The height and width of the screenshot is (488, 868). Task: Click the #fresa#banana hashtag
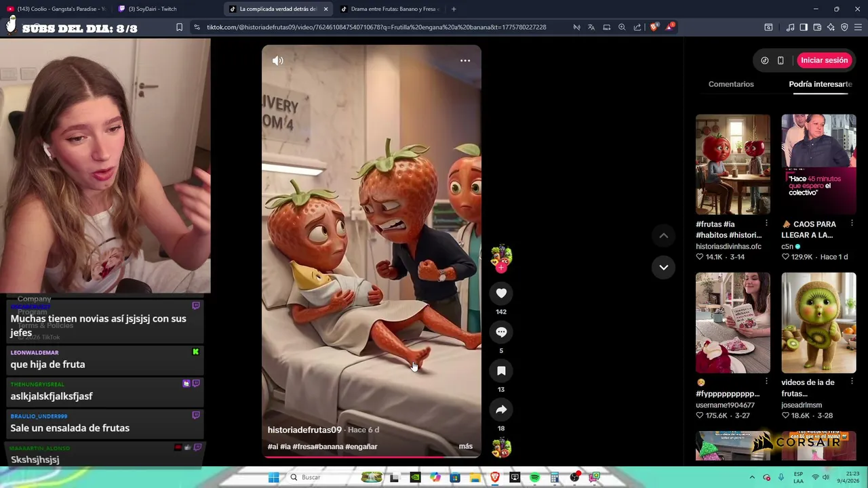tap(318, 447)
